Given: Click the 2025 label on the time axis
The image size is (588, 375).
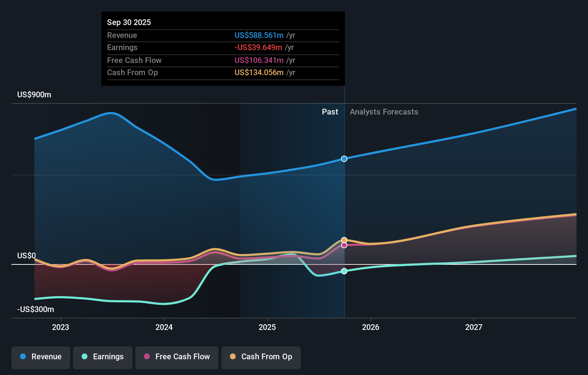Looking at the screenshot, I should (x=268, y=327).
